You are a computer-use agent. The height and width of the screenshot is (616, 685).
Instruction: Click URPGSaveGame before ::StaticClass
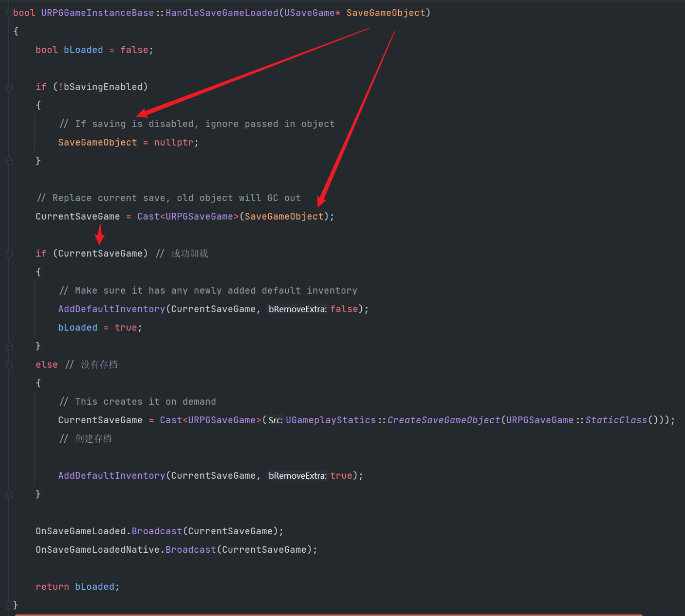click(540, 420)
